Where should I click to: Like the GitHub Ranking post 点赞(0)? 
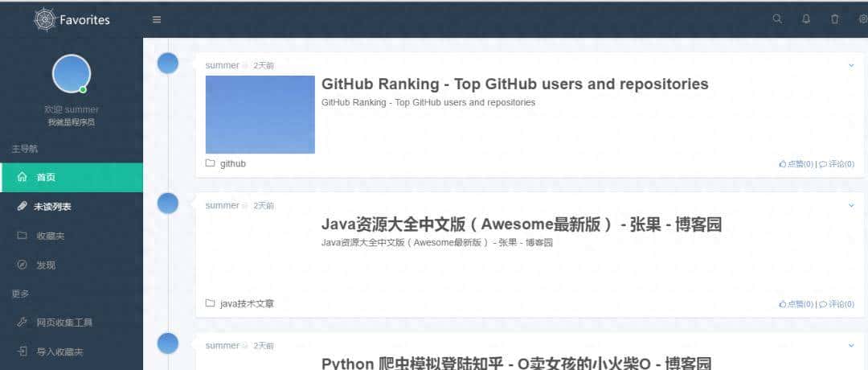(796, 164)
